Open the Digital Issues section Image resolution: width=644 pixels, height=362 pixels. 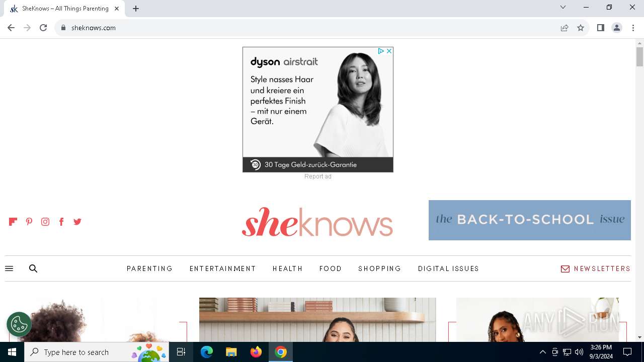click(x=448, y=268)
